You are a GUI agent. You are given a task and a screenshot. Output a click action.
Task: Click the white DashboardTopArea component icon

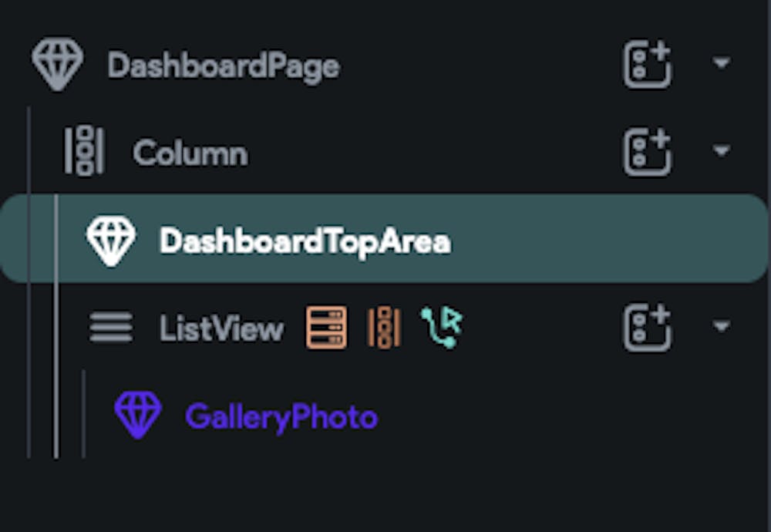point(111,241)
